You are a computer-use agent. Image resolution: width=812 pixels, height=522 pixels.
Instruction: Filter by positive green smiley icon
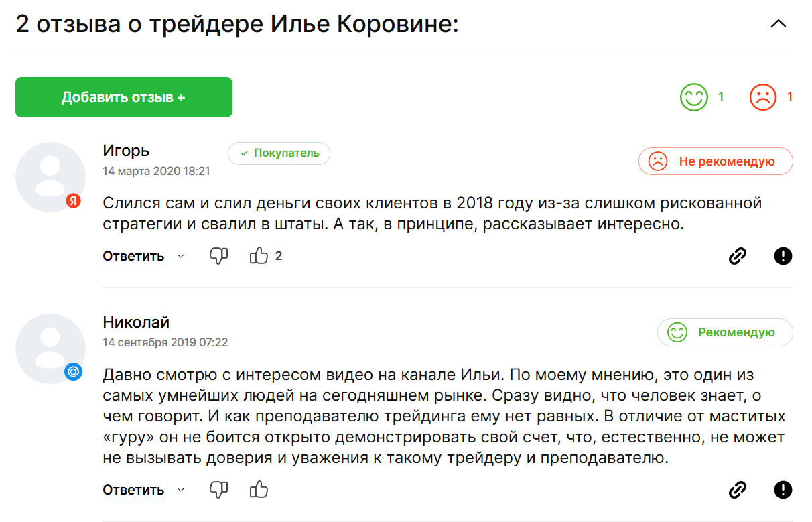693,97
